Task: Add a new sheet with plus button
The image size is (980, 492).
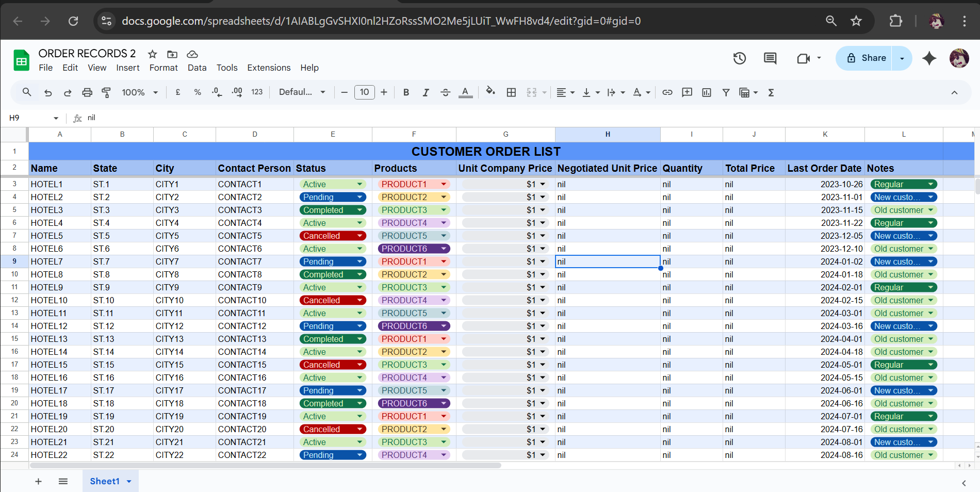Action: (x=38, y=481)
